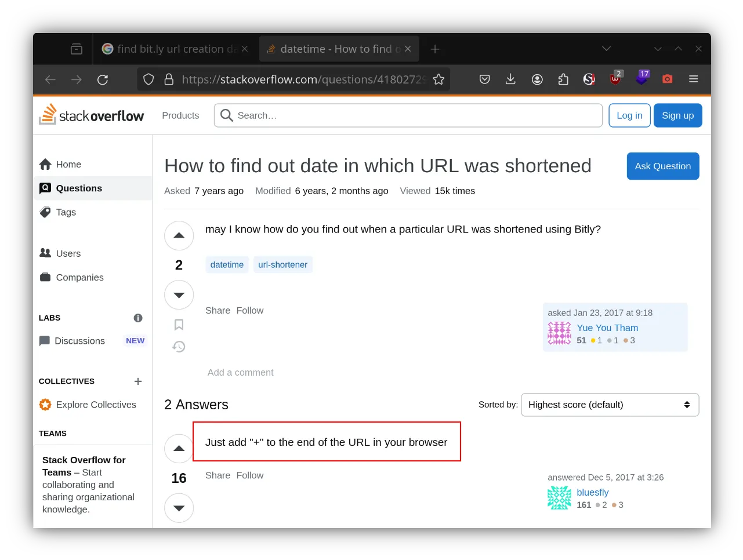Image resolution: width=743 pixels, height=560 pixels.
Task: Open the 'Highest score (default)' sort dropdown
Action: click(610, 405)
